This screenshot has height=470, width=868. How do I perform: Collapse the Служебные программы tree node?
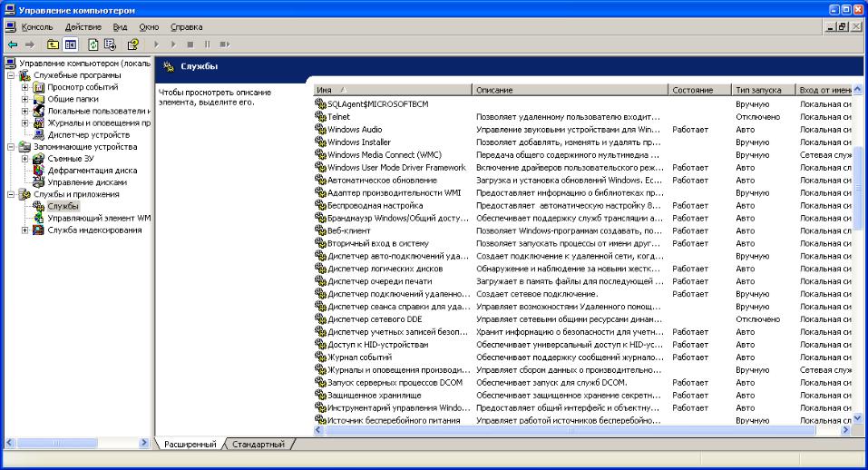click(11, 75)
